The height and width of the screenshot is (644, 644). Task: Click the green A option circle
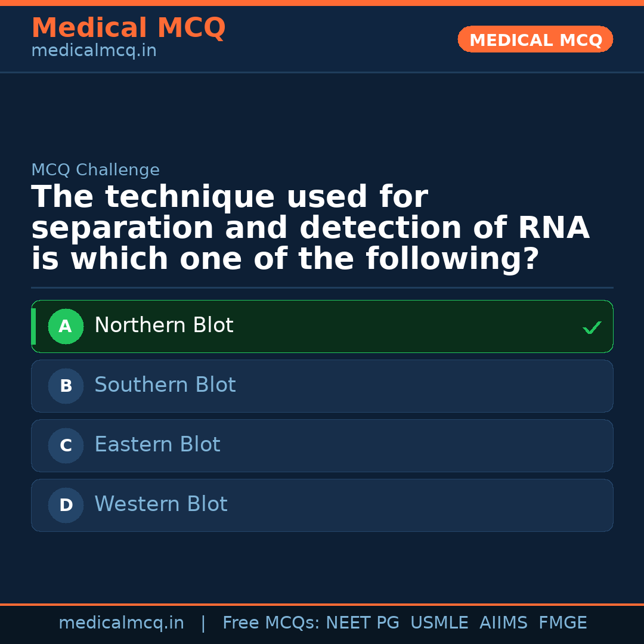[x=66, y=326]
